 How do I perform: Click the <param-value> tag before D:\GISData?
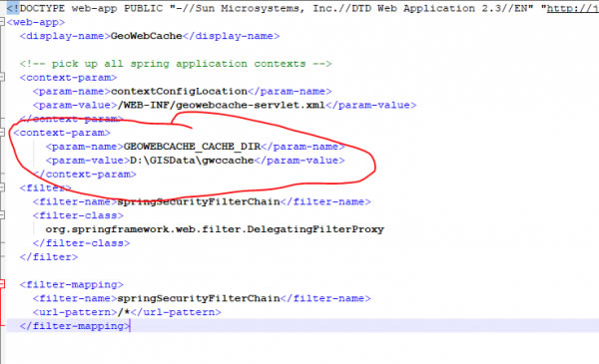(88, 161)
